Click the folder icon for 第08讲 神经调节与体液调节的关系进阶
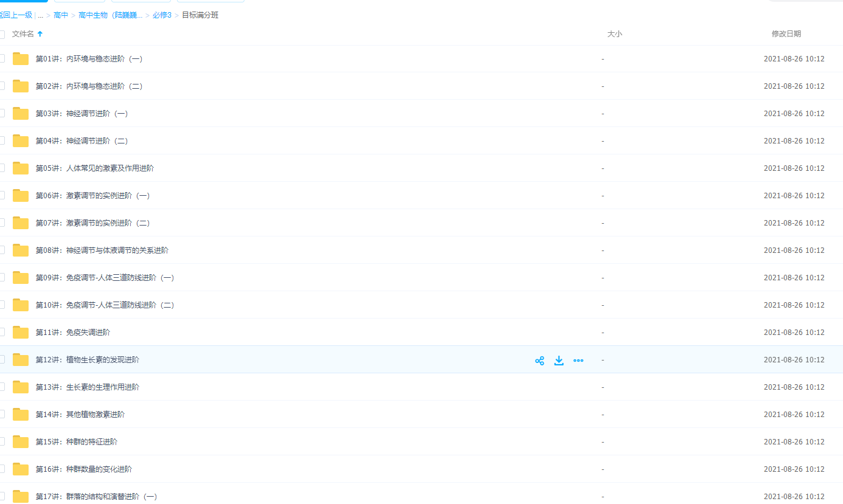This screenshot has height=504, width=843. [x=21, y=250]
